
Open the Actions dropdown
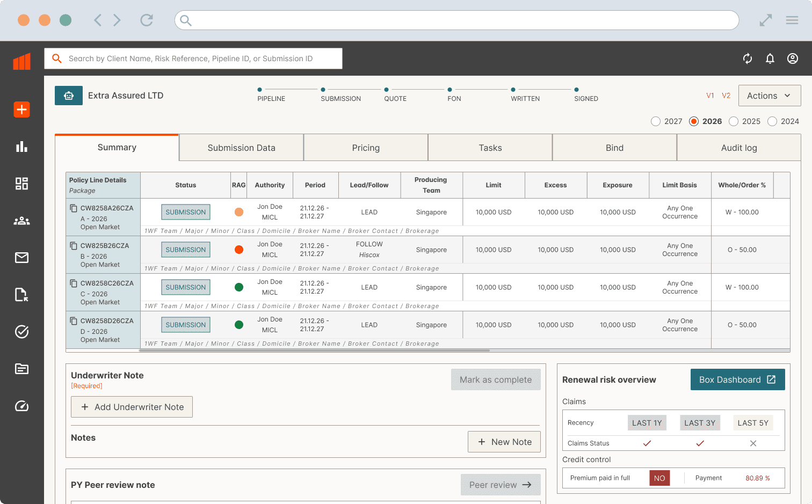(770, 96)
